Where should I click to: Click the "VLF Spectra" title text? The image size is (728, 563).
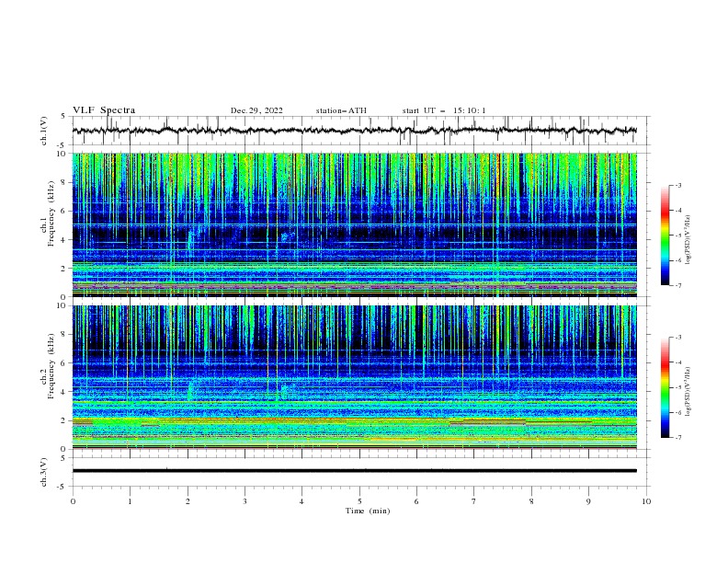(x=104, y=110)
